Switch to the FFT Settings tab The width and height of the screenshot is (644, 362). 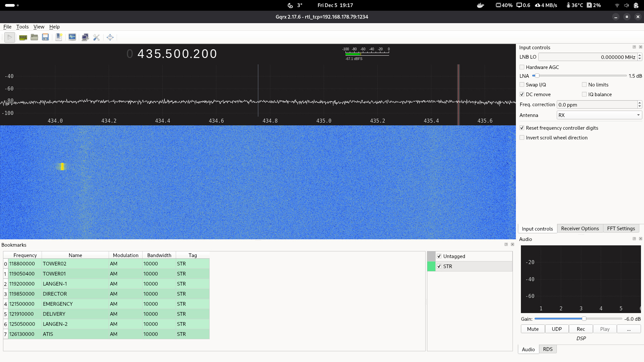click(621, 229)
